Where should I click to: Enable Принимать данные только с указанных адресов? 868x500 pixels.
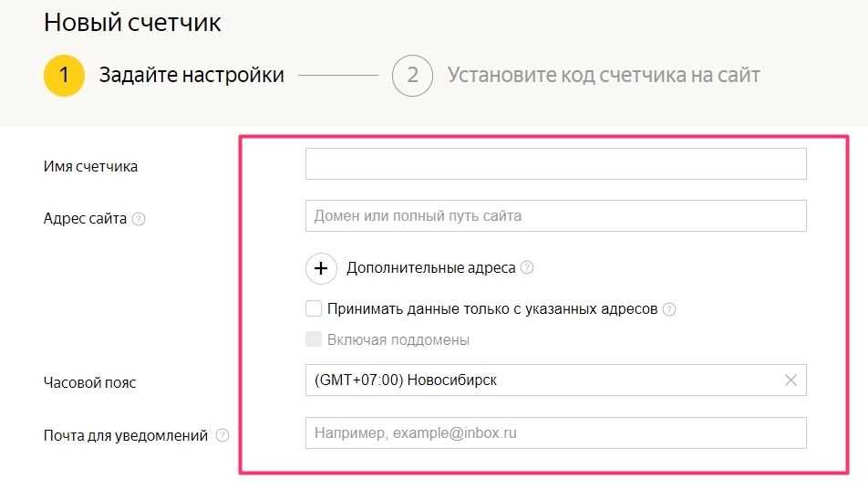pos(314,308)
